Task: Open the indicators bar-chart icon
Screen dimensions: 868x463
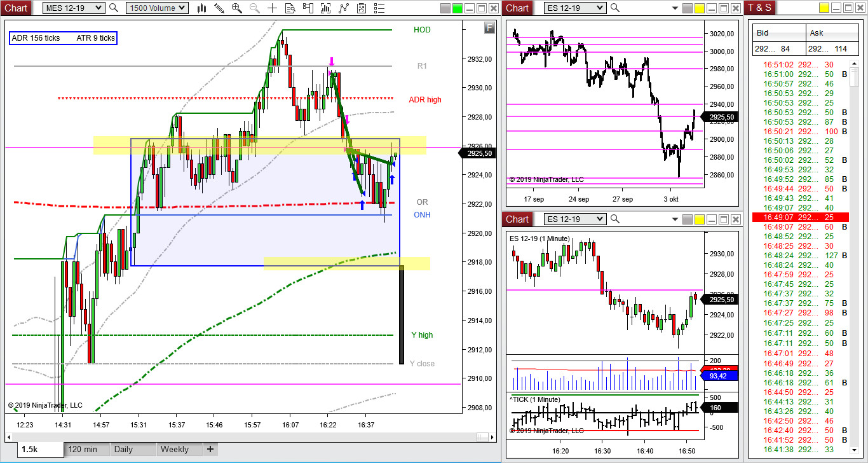Action: coord(327,8)
